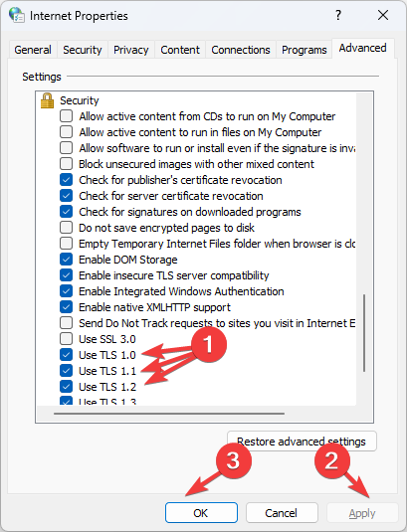Click Restore advanced settings button
The height and width of the screenshot is (532, 407).
[x=302, y=442]
